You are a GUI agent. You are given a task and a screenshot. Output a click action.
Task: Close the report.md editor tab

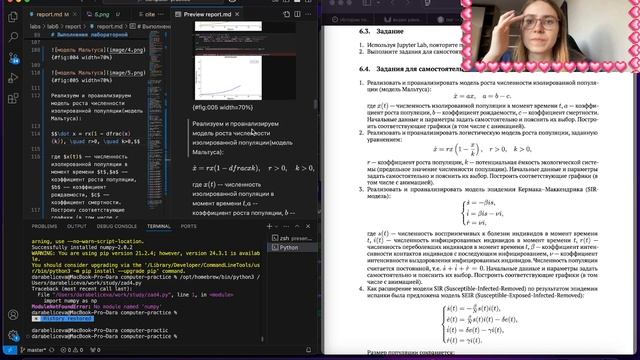tap(75, 14)
